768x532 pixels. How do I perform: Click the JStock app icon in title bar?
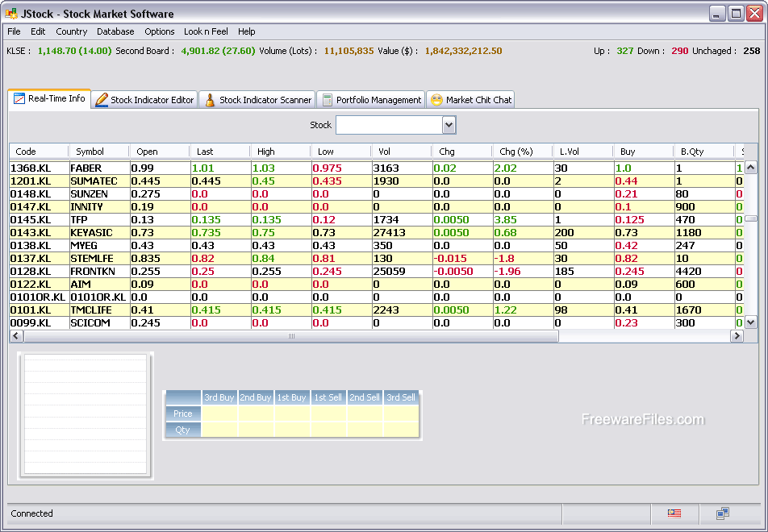(11, 13)
